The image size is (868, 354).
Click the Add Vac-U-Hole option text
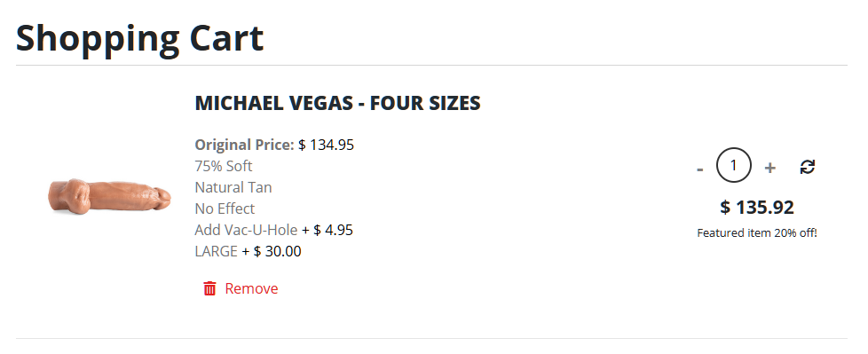(x=246, y=230)
